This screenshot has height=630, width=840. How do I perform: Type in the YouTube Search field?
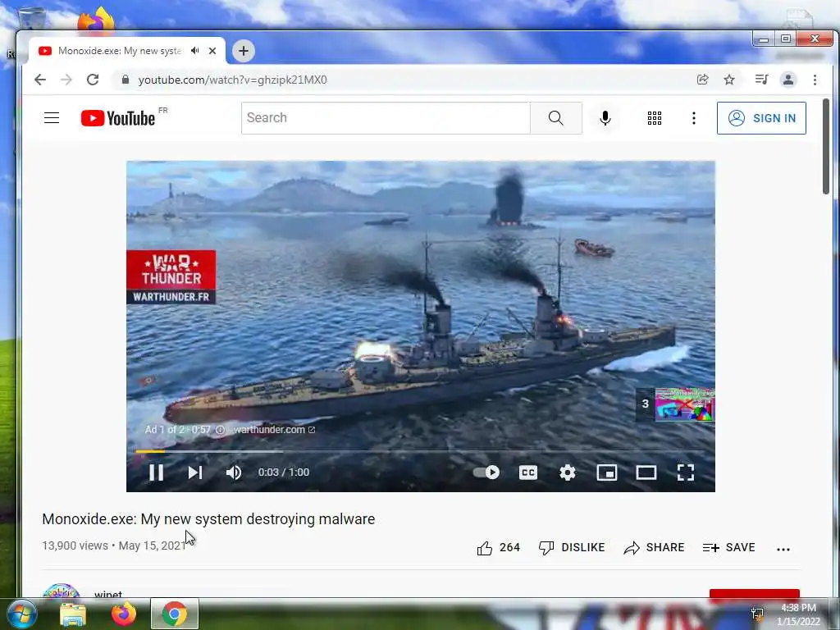[x=386, y=118]
